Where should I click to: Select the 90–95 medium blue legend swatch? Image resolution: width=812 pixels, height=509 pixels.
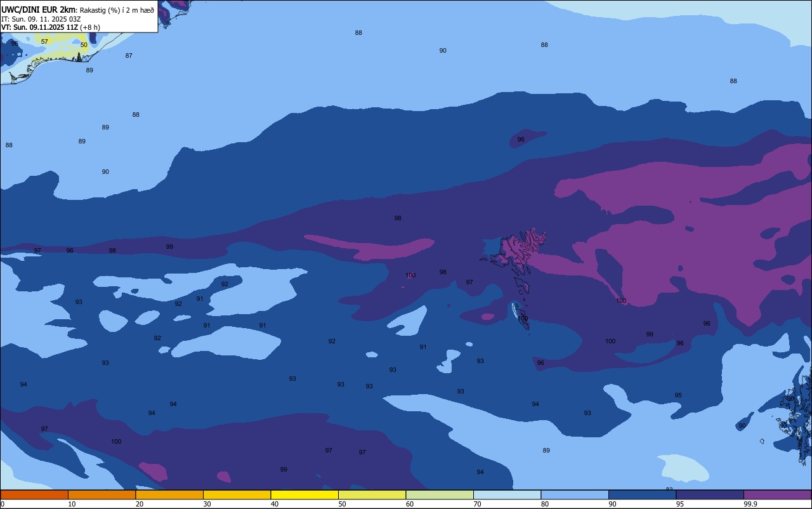coord(642,494)
